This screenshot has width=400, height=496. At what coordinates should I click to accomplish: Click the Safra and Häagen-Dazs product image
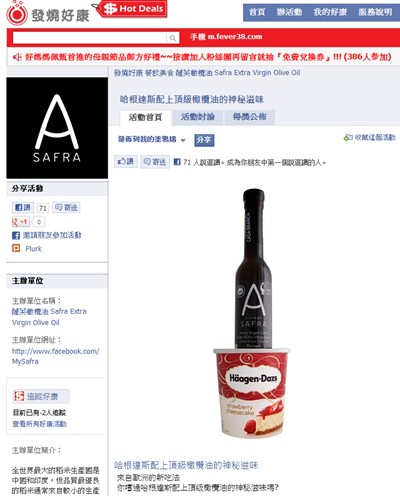tap(252, 313)
